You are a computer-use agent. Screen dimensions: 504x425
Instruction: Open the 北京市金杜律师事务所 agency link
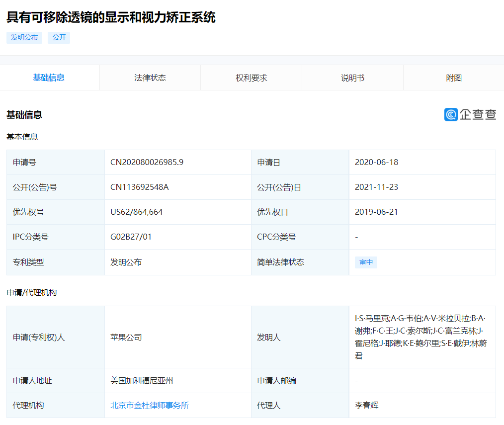pyautogui.click(x=149, y=405)
